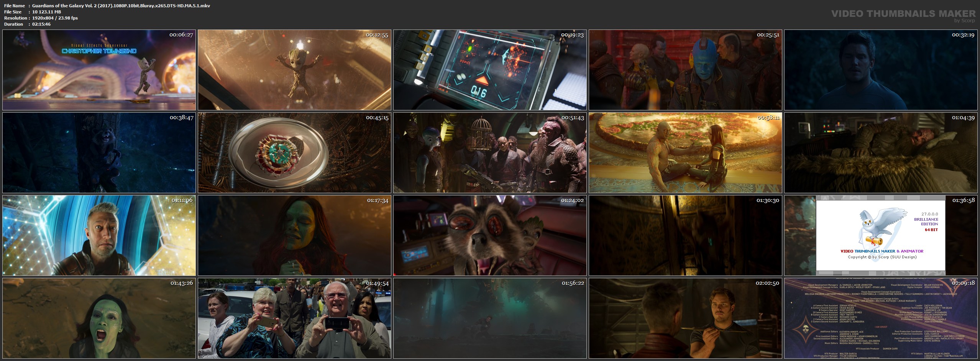Viewport: 980px width, 361px height.
Task: Click the screaming green woman thumbnail at 01:43:26
Action: click(99, 318)
